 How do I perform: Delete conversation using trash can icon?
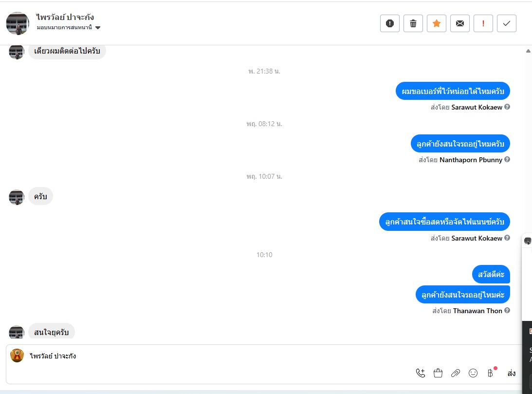pyautogui.click(x=413, y=23)
